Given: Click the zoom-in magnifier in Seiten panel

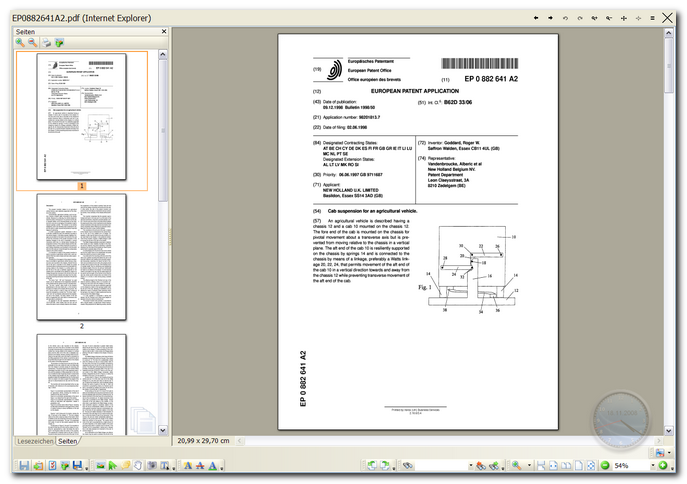Looking at the screenshot, I should coord(21,43).
